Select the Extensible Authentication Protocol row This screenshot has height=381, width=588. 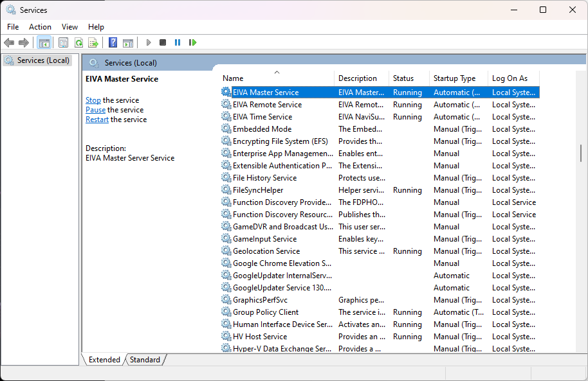click(380, 166)
